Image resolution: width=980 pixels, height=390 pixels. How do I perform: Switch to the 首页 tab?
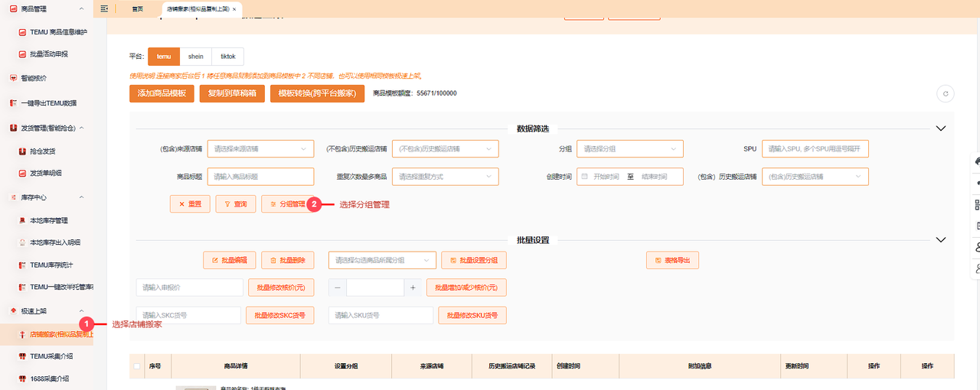click(x=138, y=9)
